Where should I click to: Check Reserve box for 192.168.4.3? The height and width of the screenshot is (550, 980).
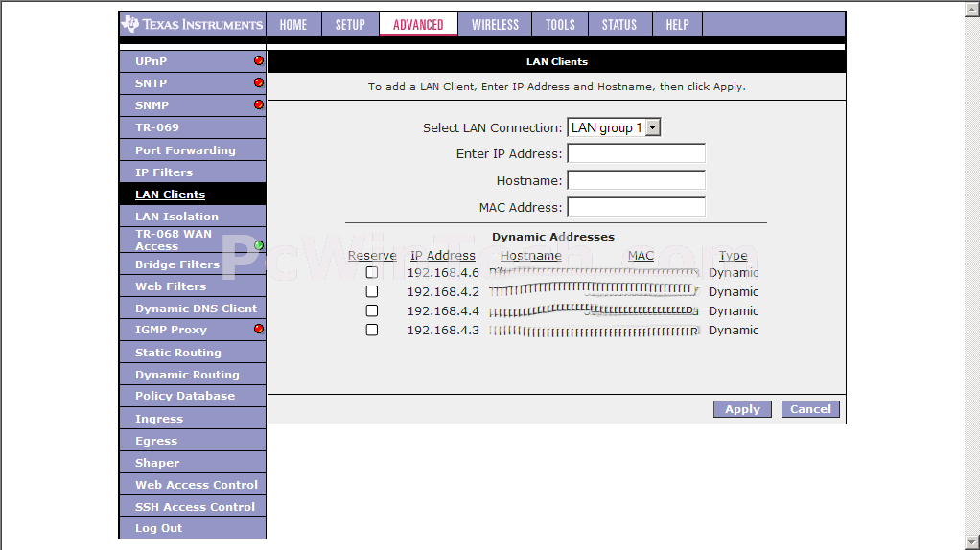[x=372, y=330]
